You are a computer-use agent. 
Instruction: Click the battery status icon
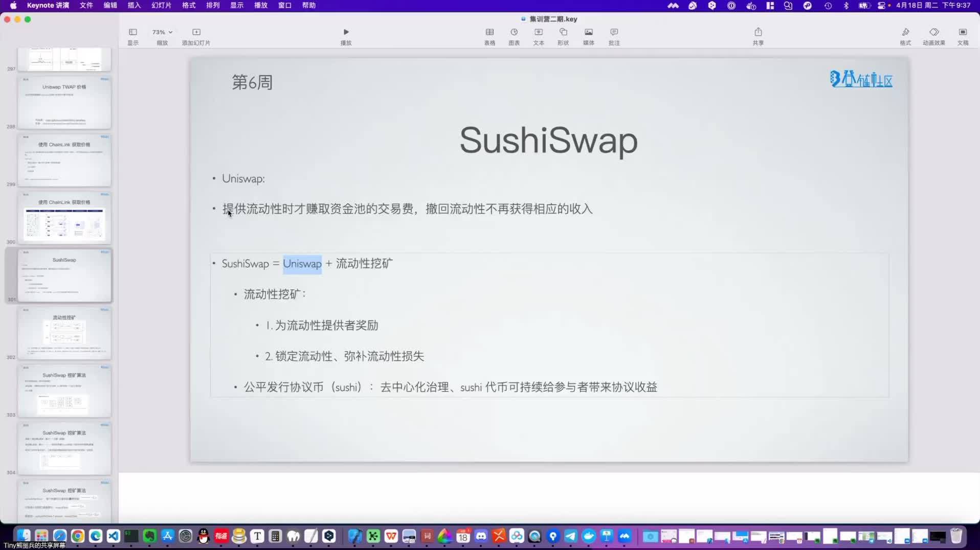pos(864,5)
